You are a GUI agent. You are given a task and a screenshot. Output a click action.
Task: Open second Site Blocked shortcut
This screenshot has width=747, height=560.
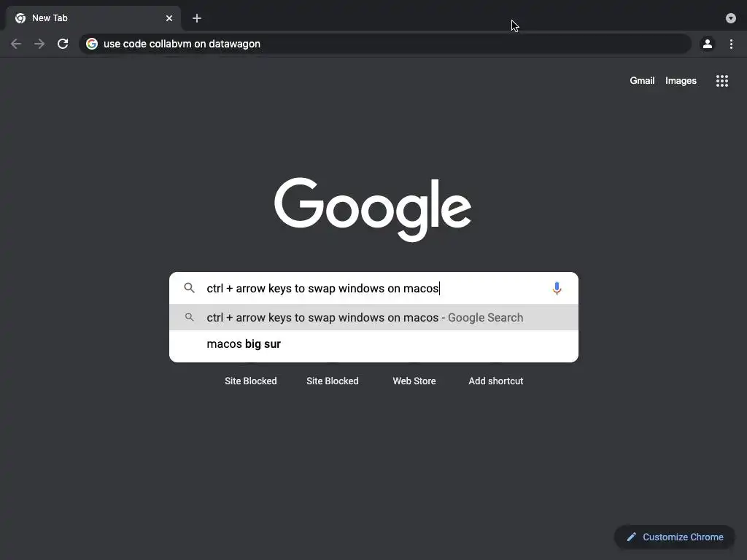(333, 381)
